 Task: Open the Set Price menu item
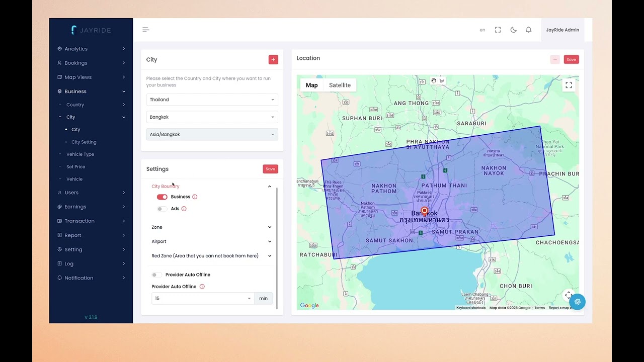(75, 166)
